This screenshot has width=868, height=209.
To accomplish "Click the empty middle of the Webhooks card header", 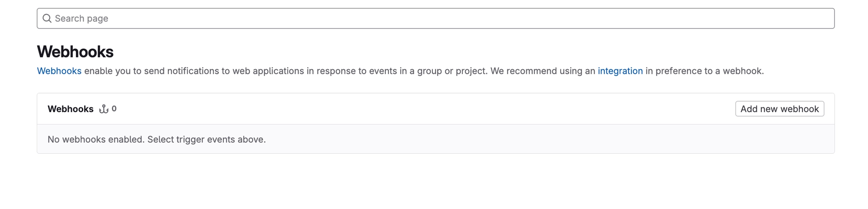I will tap(424, 109).
